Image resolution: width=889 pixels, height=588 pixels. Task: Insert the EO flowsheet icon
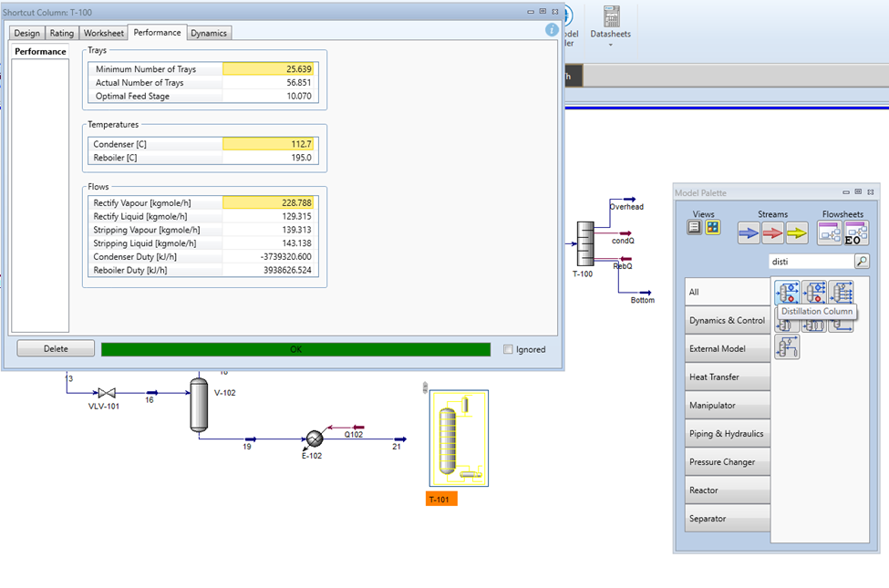point(855,233)
